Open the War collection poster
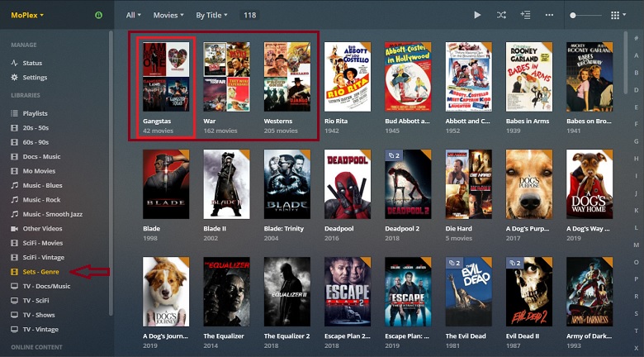The image size is (644, 357). tap(226, 77)
